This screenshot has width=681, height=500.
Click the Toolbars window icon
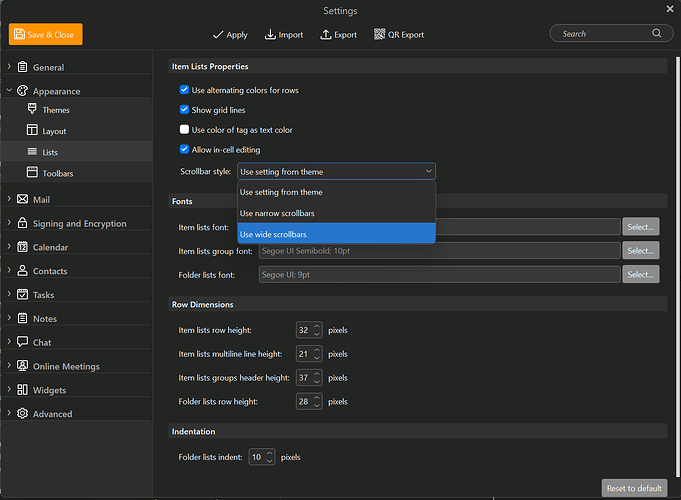(32, 172)
